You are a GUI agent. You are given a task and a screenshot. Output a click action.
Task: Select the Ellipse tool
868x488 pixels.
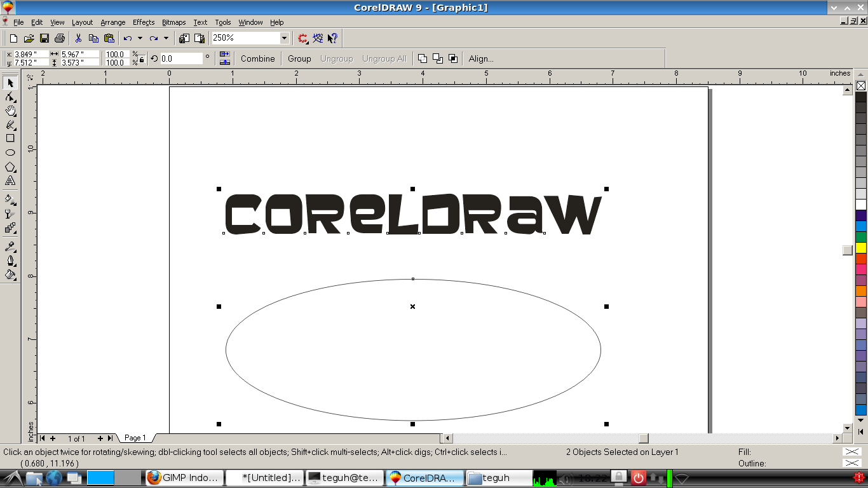pos(10,152)
